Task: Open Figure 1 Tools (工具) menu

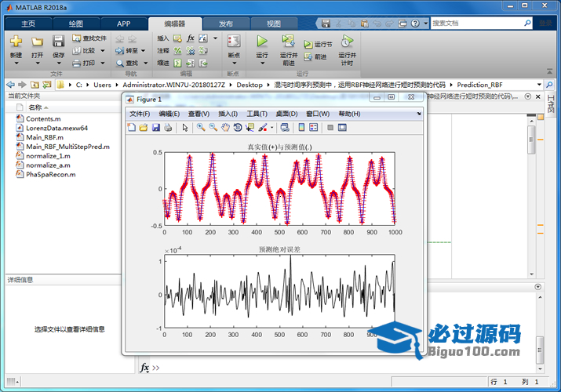Action: (257, 114)
